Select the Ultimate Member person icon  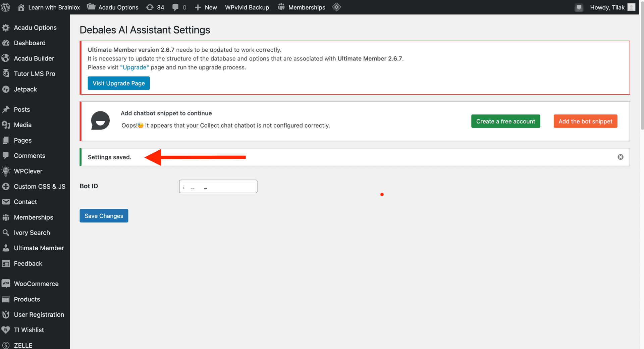click(x=6, y=248)
